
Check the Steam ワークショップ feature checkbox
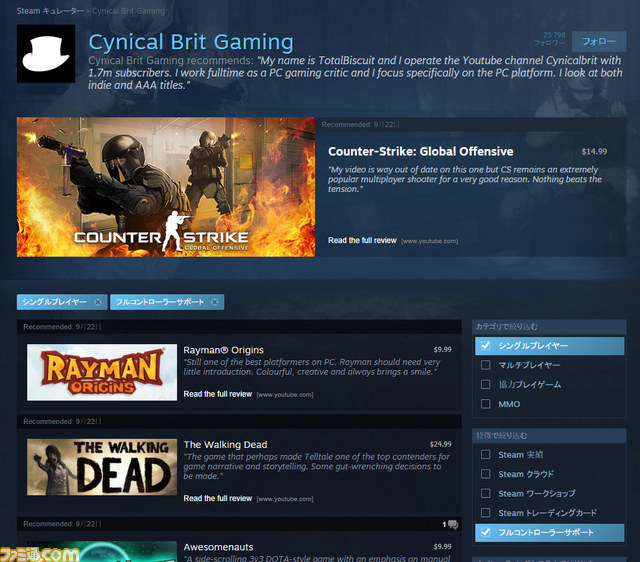(x=485, y=493)
